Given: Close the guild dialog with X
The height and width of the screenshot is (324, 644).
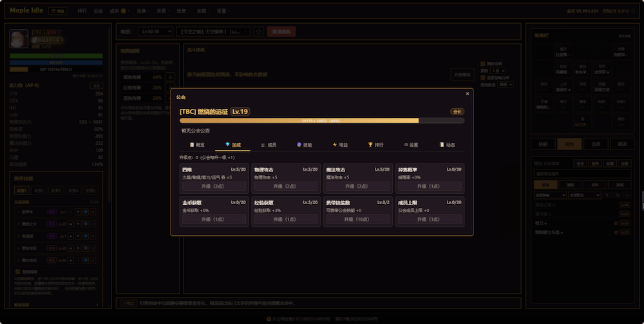Looking at the screenshot, I should [468, 93].
